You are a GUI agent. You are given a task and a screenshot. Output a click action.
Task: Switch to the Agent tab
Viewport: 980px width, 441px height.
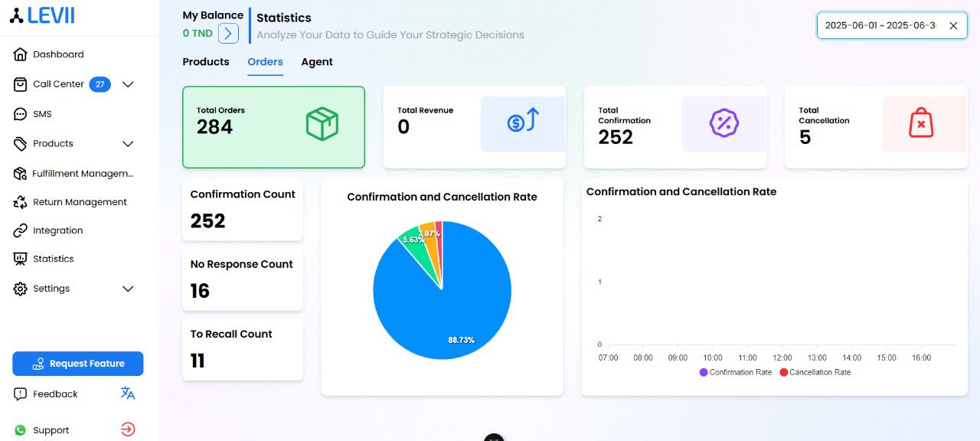click(x=317, y=62)
